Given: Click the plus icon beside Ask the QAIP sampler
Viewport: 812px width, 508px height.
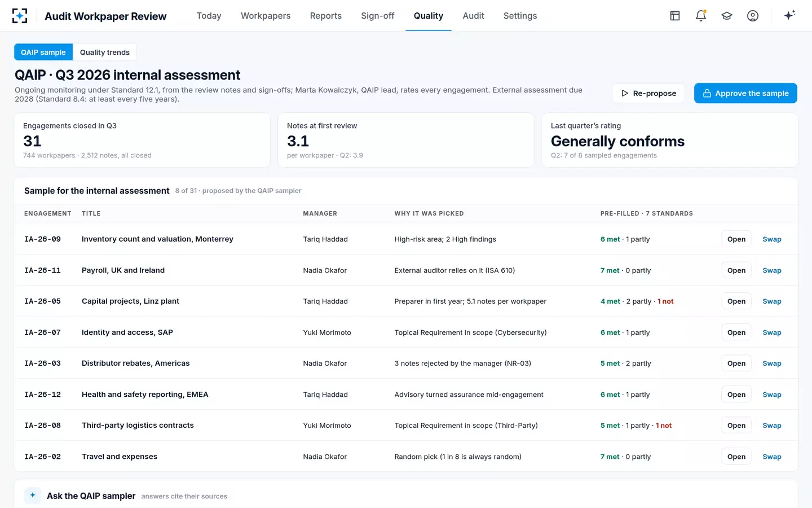Looking at the screenshot, I should pyautogui.click(x=33, y=495).
